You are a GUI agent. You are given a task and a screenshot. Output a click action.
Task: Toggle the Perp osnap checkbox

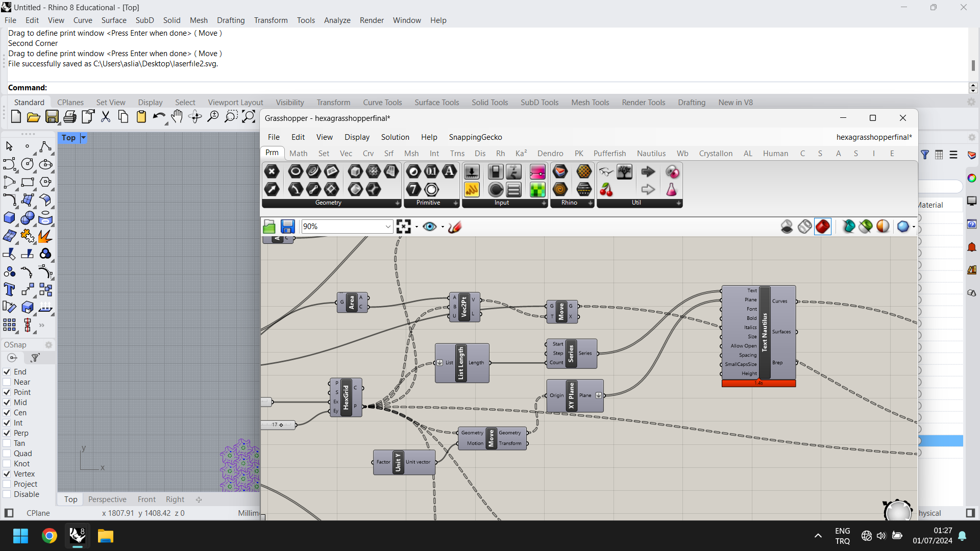tap(7, 433)
